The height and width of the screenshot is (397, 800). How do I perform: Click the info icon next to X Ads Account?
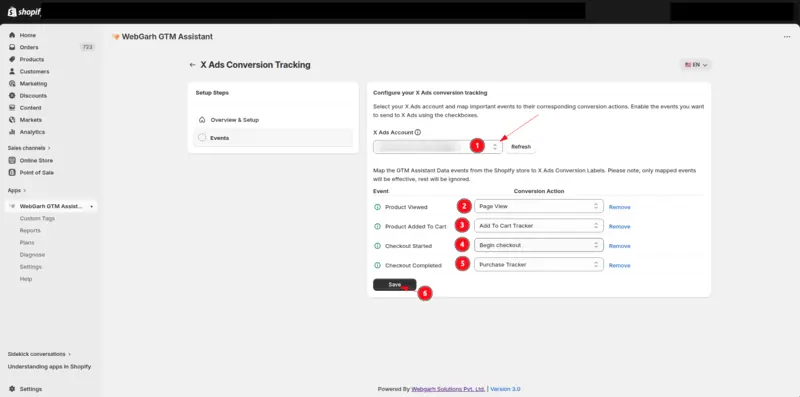tap(417, 132)
